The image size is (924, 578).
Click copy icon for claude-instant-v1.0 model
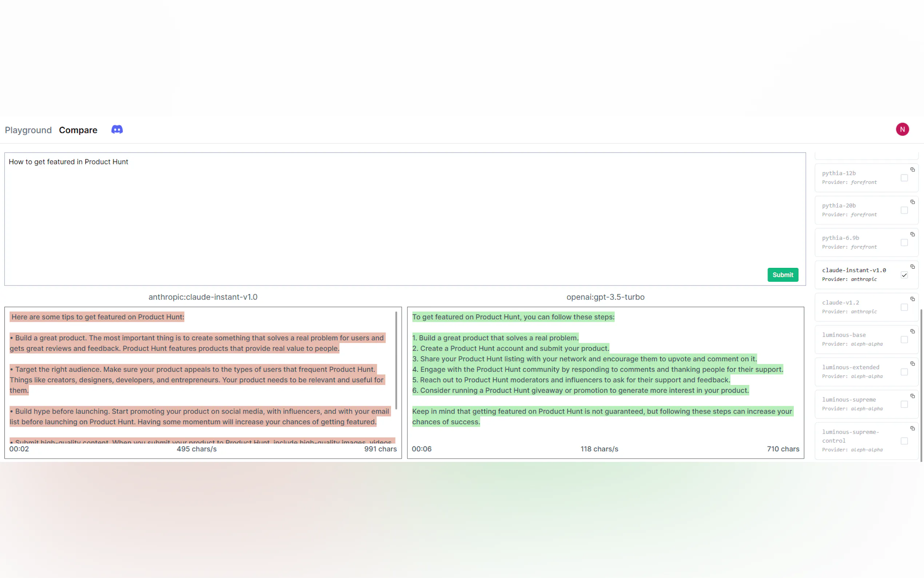click(912, 267)
